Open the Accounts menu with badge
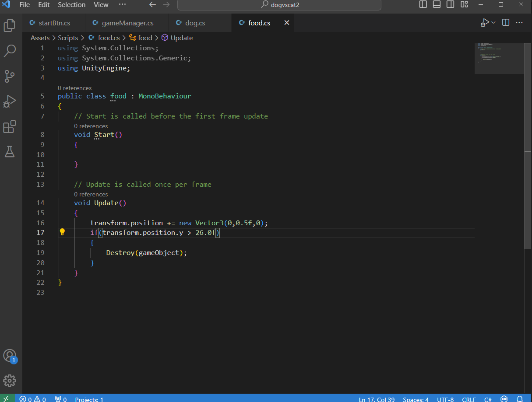The height and width of the screenshot is (402, 532). tap(10, 356)
